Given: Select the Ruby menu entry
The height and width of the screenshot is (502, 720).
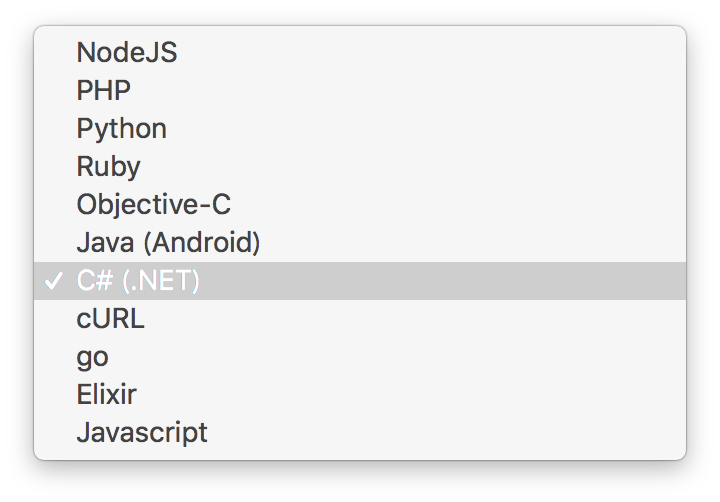Looking at the screenshot, I should click(x=360, y=167).
